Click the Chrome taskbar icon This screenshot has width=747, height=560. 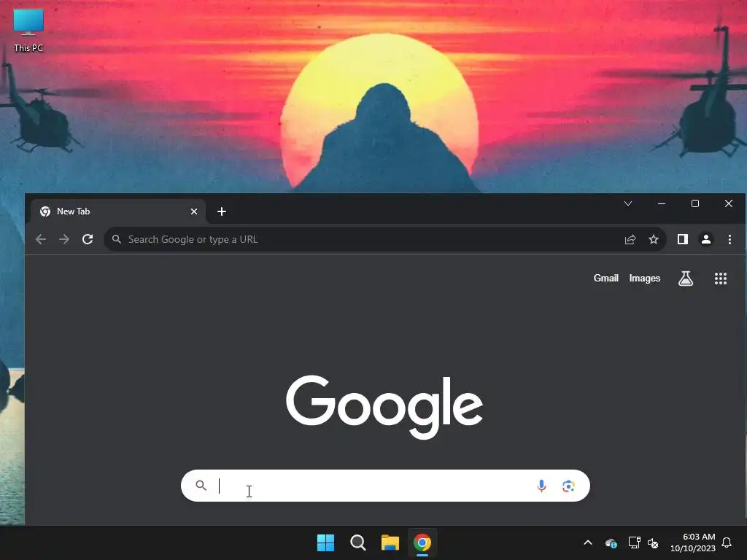coord(422,542)
